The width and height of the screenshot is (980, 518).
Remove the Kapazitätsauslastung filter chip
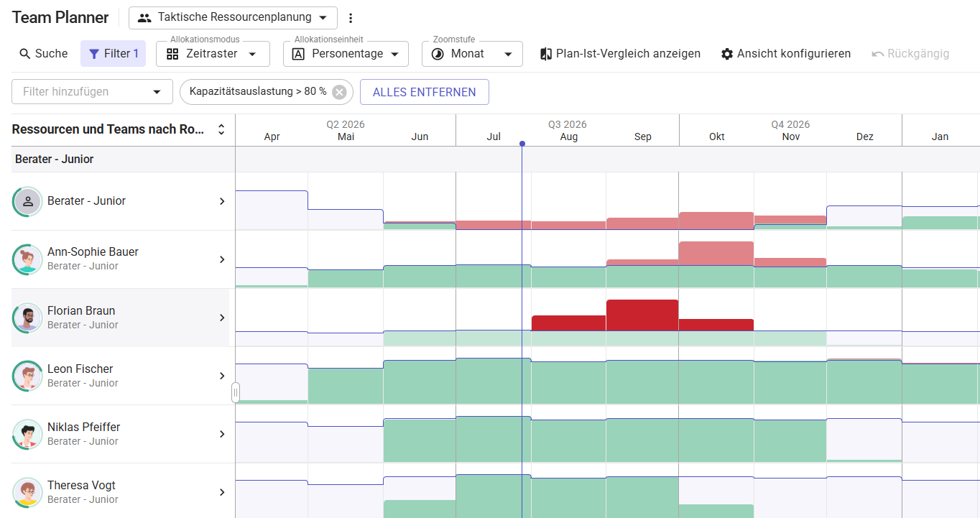tap(339, 92)
